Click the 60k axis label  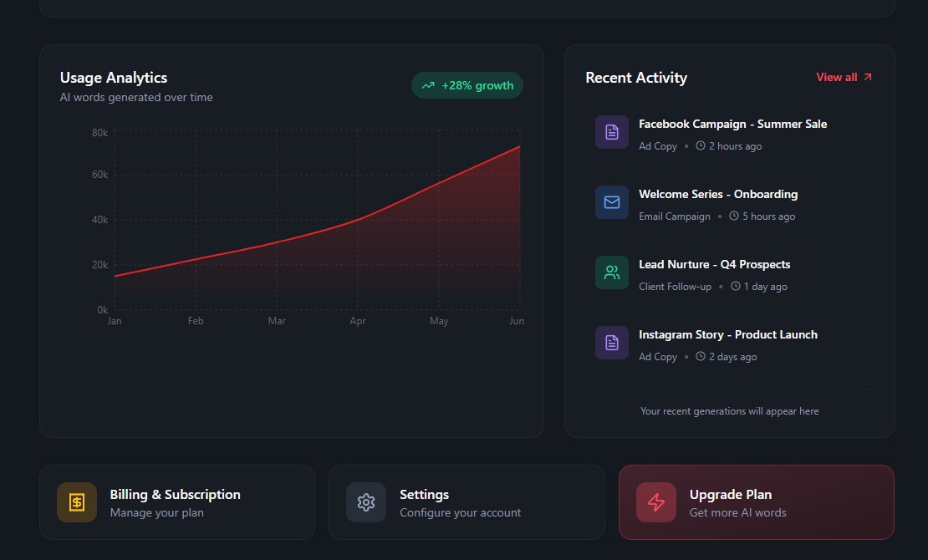[x=100, y=175]
